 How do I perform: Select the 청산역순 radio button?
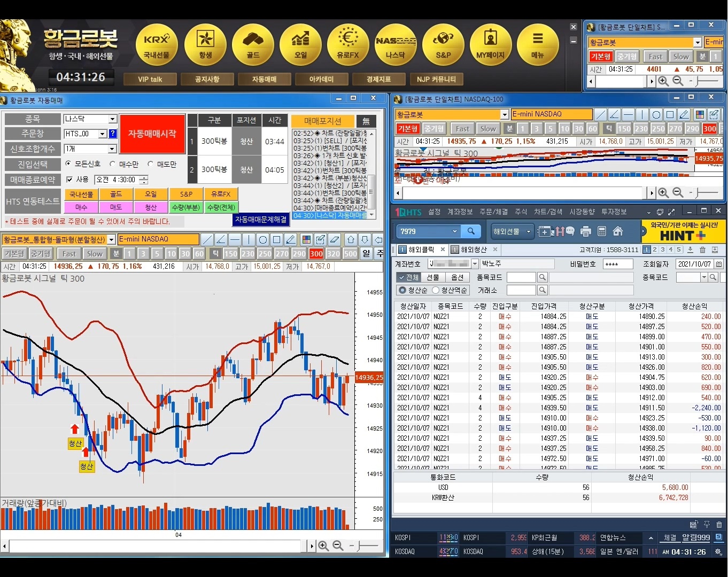click(436, 290)
